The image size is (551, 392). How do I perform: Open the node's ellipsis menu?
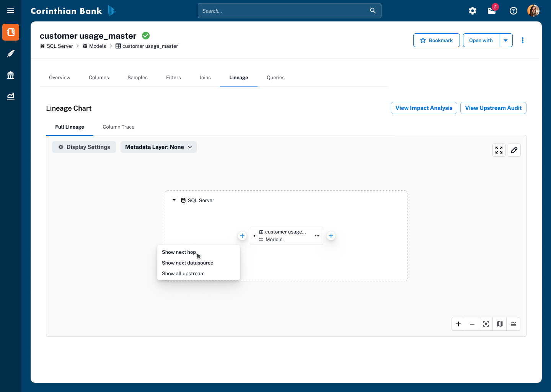click(x=317, y=236)
